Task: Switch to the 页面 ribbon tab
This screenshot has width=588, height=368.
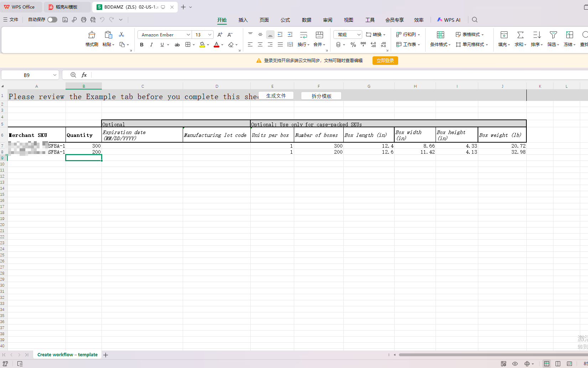Action: [x=264, y=20]
